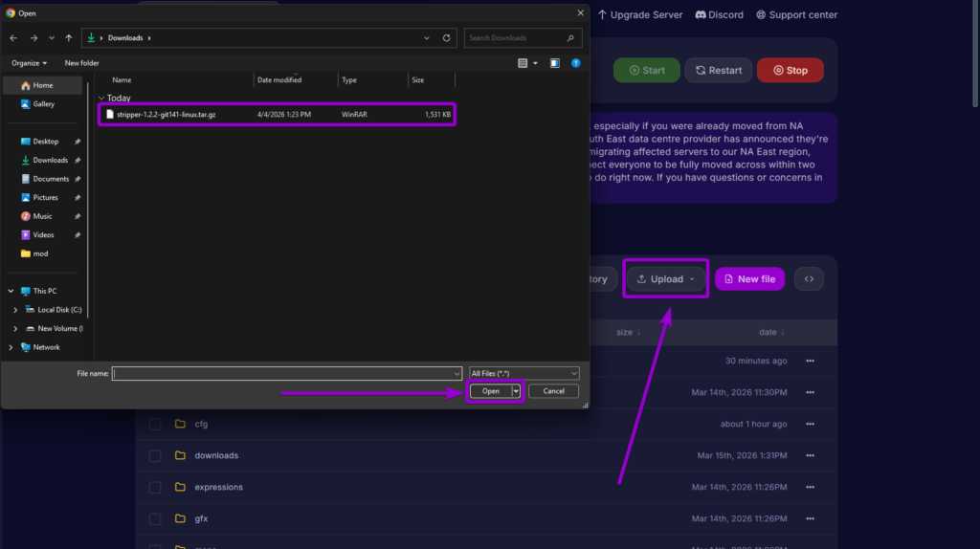Refresh the Downloads folder listing
This screenshot has width=980, height=549.
pyautogui.click(x=446, y=38)
